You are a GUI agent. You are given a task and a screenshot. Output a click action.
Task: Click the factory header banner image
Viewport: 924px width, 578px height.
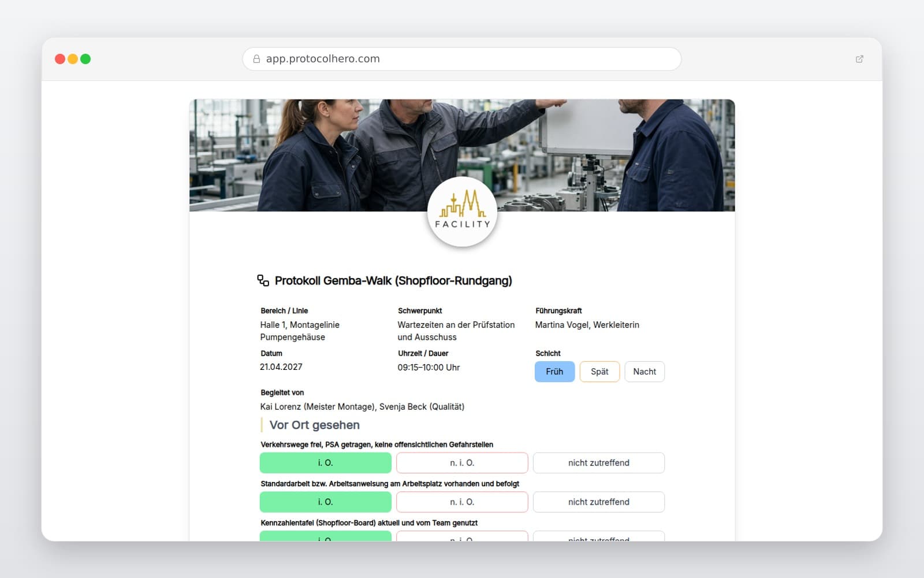[462, 155]
